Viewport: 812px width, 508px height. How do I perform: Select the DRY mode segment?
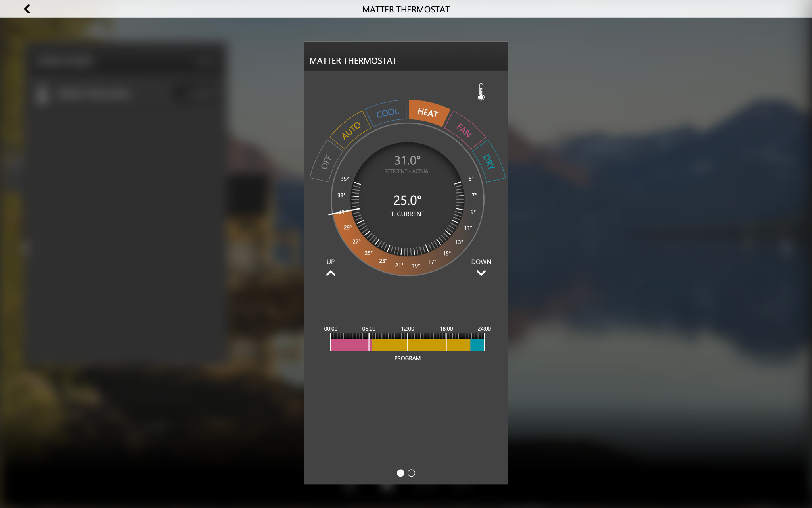[489, 162]
